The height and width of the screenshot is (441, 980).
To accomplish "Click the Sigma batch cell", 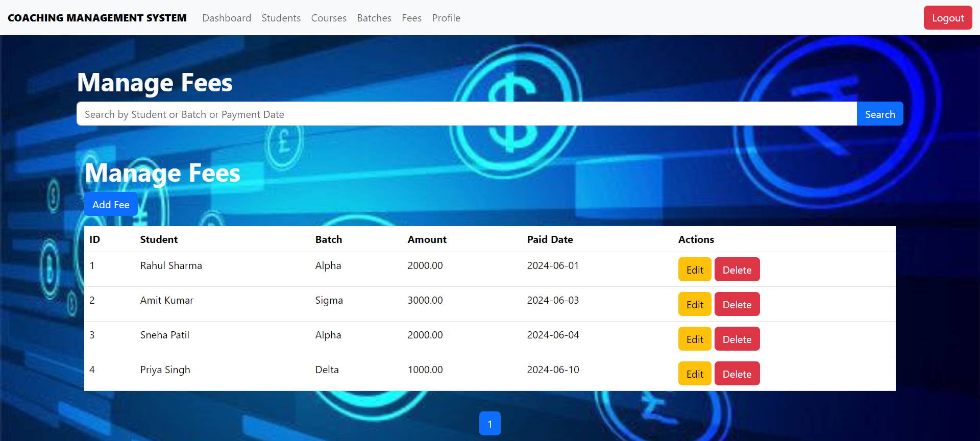I will click(x=329, y=301).
